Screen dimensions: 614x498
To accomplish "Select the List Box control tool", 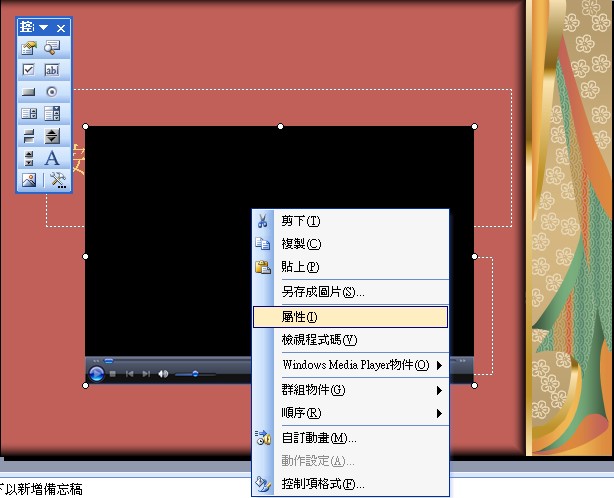I will coord(29,113).
